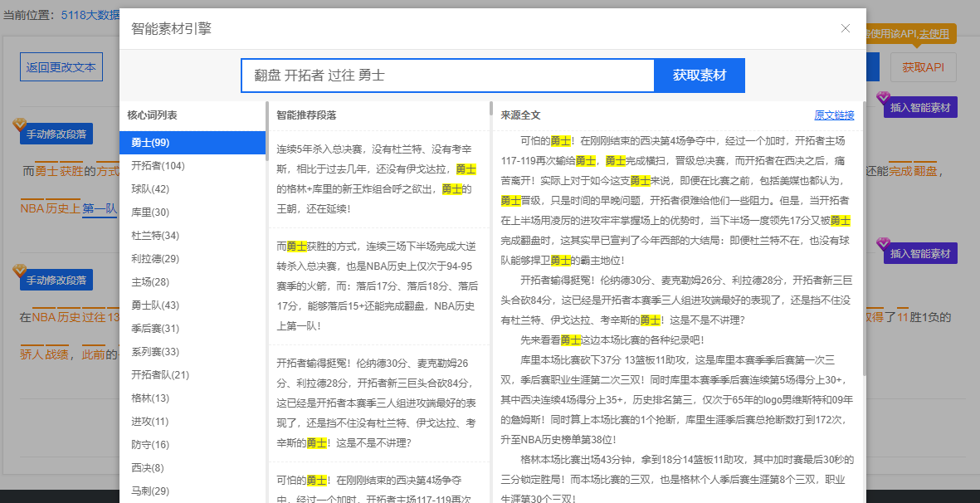
Task: Click the word 翻盘 on the background page
Action: coord(925,171)
